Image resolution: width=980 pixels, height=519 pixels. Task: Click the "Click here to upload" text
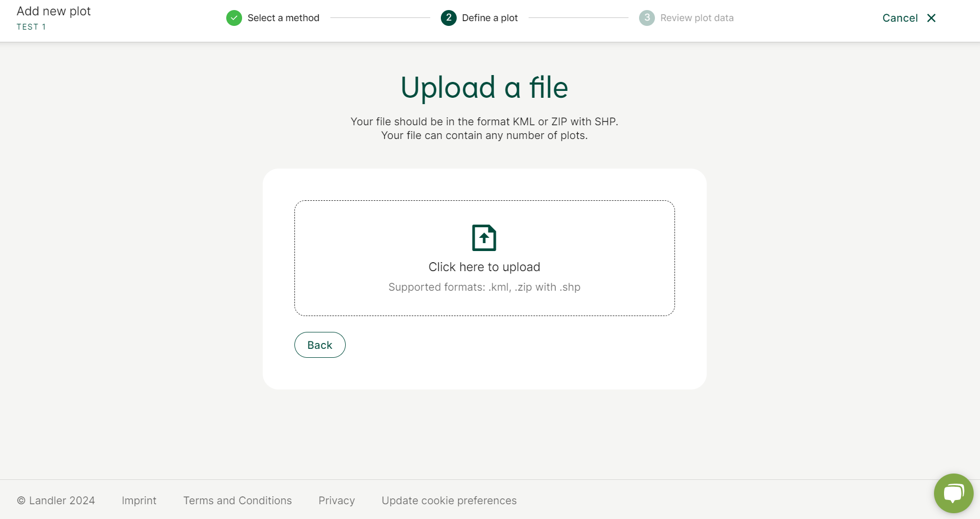pos(484,267)
